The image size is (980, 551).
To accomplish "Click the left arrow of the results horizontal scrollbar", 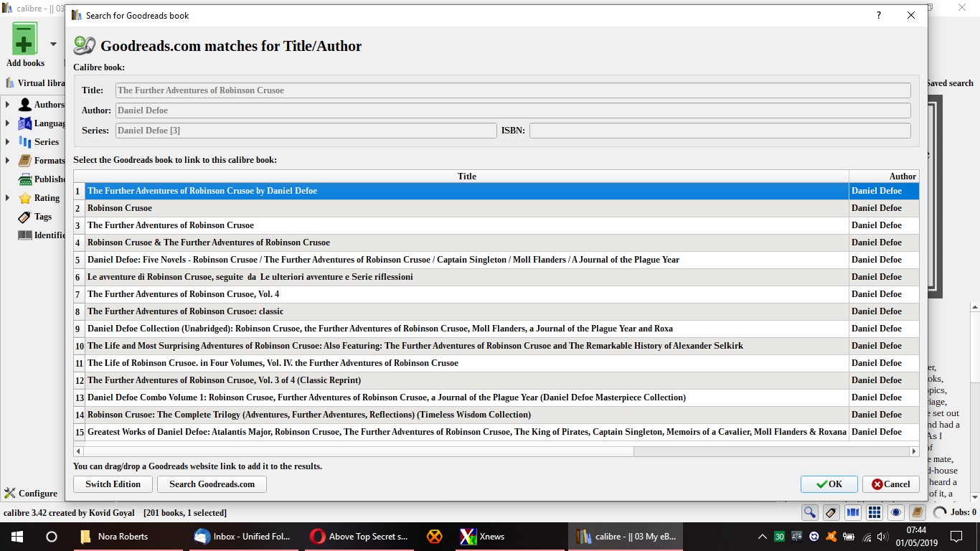I will point(79,451).
